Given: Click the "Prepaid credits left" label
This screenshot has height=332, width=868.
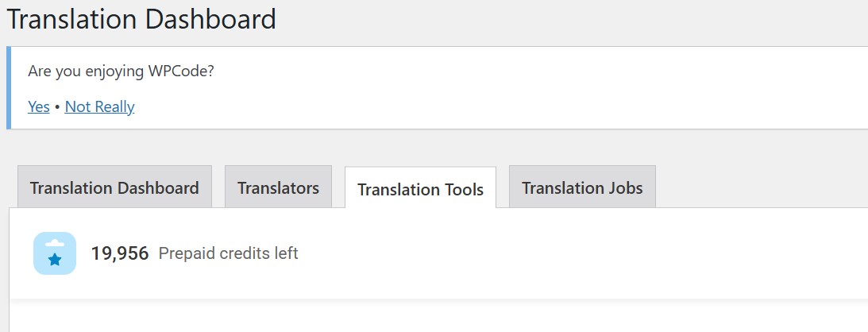Looking at the screenshot, I should pyautogui.click(x=229, y=253).
